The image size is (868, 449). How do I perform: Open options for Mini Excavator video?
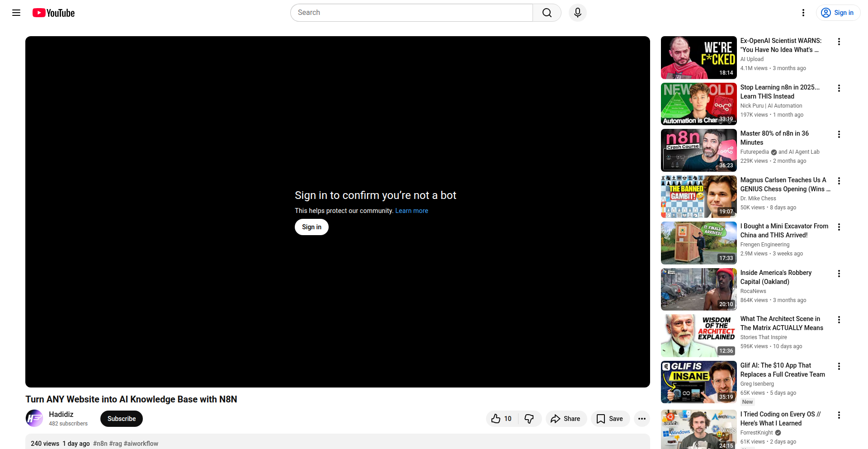[839, 227]
